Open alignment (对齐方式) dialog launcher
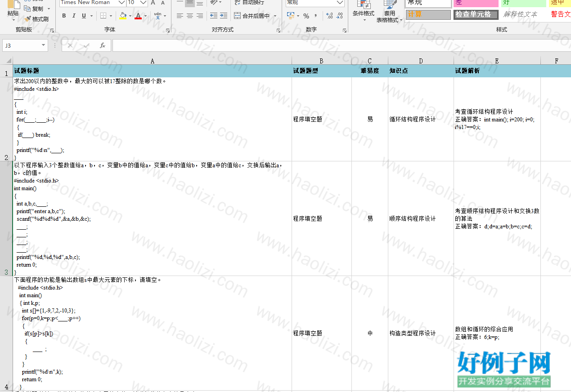 279,30
